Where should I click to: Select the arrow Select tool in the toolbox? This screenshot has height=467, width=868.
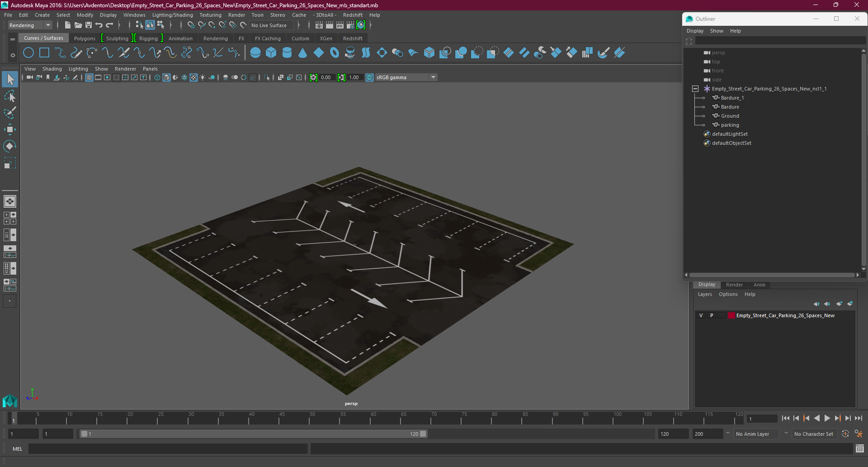(10, 80)
